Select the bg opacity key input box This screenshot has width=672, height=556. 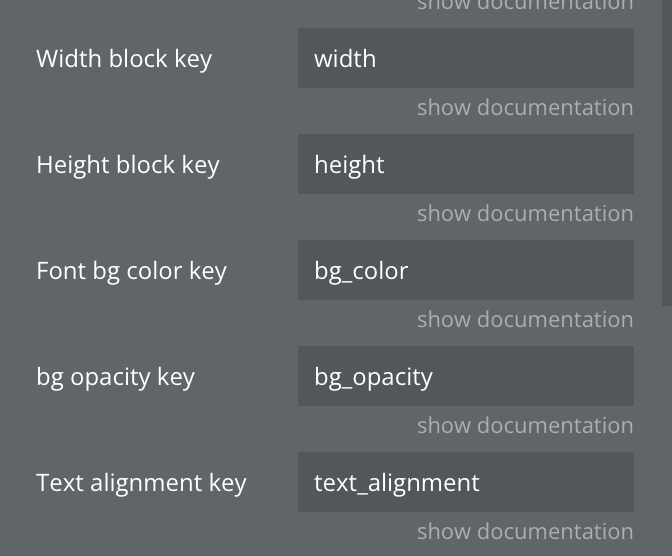pos(465,376)
